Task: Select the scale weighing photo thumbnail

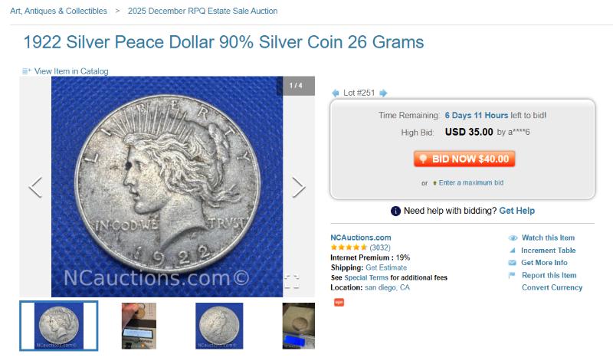Action: (x=298, y=326)
